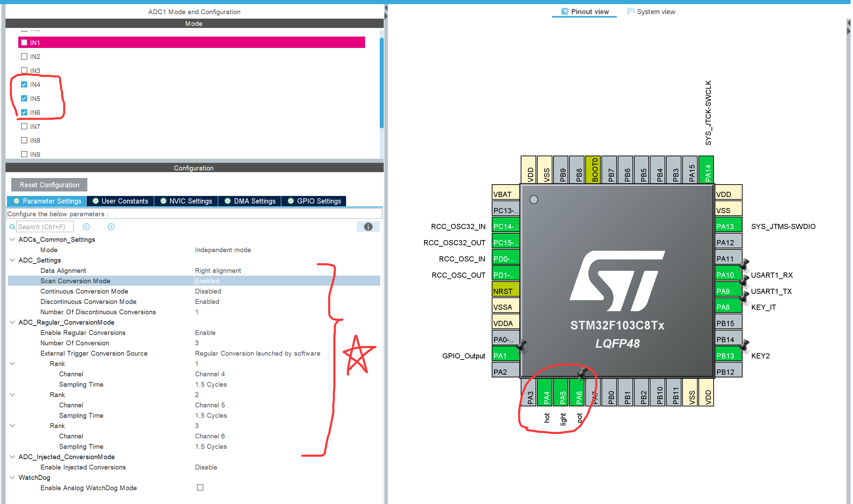Switch to Parameter Settings tab
Screen dimensions: 853x504
coord(47,201)
